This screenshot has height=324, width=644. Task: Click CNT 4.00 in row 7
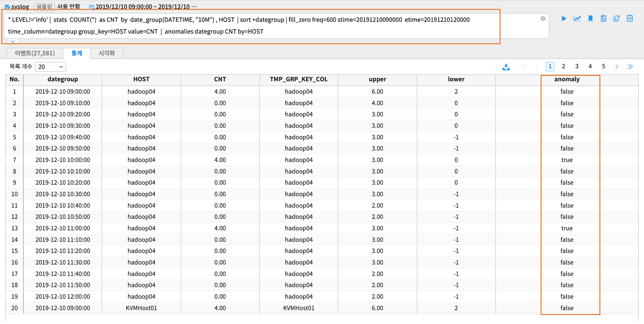[x=220, y=160]
